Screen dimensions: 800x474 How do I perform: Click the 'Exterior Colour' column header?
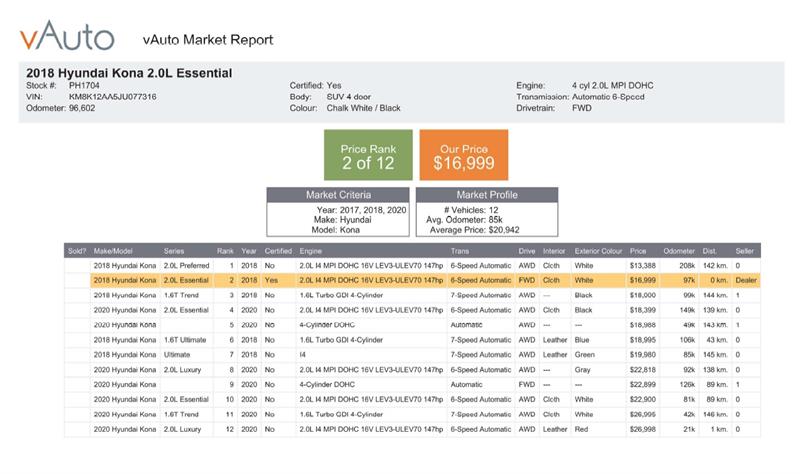[598, 251]
